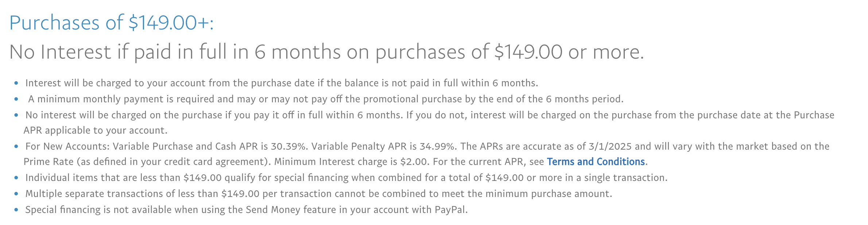The width and height of the screenshot is (868, 225).
Task: Click the 3/1/2025 accuracy date text
Action: click(x=610, y=146)
